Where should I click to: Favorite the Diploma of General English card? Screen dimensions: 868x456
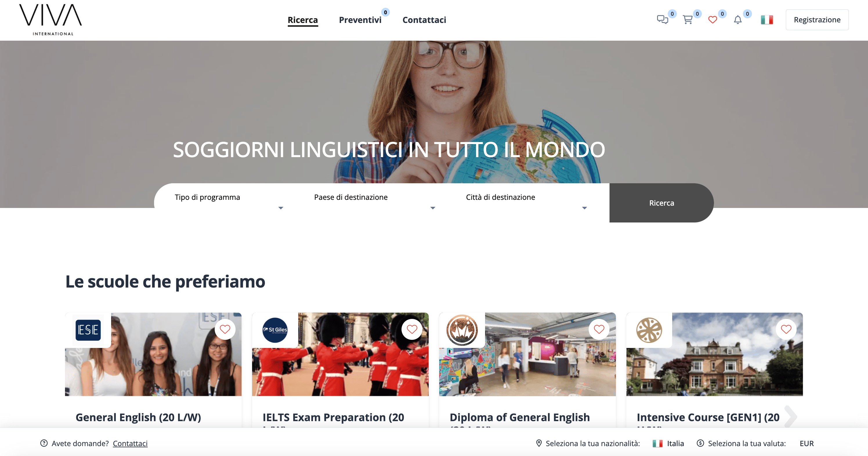point(599,329)
